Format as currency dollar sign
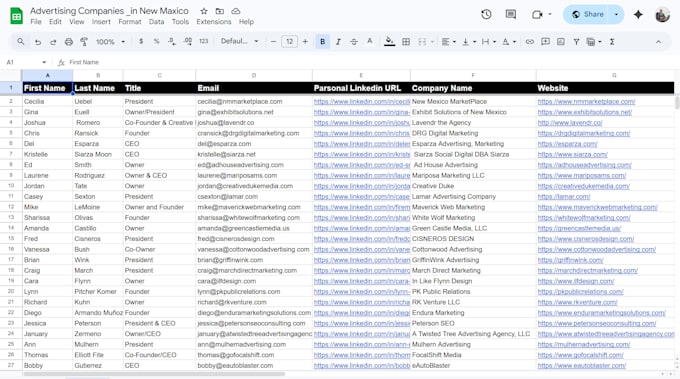Image resolution: width=680 pixels, height=379 pixels. [141, 42]
